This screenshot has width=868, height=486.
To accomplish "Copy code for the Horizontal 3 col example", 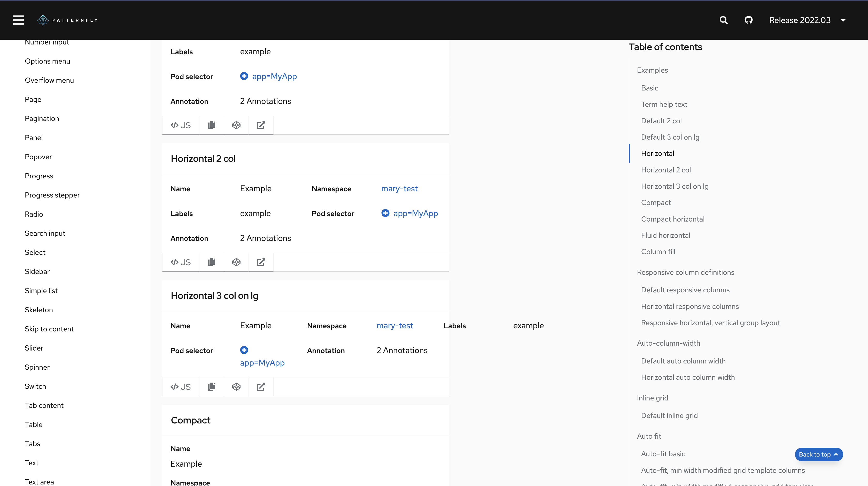I will pos(211,386).
